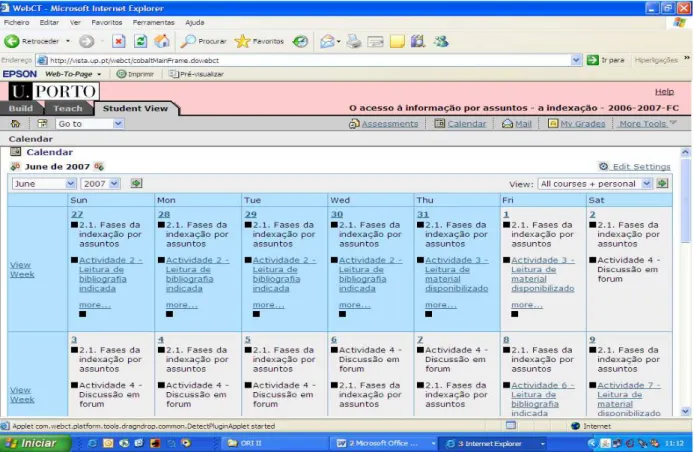Stop page loading with red X icon

coord(118,42)
